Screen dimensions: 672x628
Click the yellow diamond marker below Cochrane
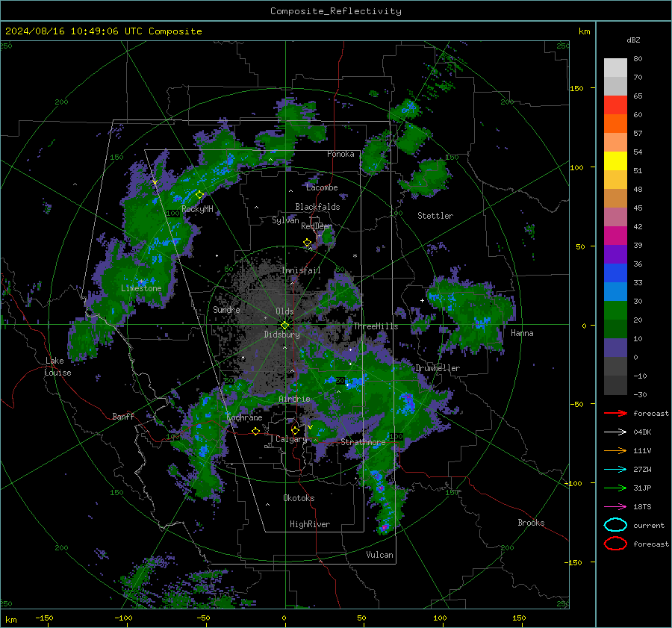point(256,432)
